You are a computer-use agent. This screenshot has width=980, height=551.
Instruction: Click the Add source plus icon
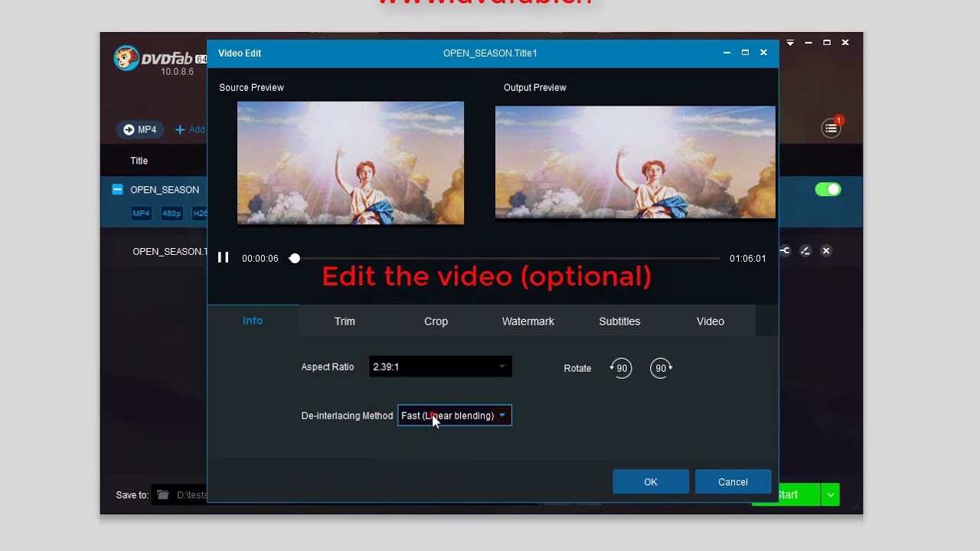coord(180,130)
